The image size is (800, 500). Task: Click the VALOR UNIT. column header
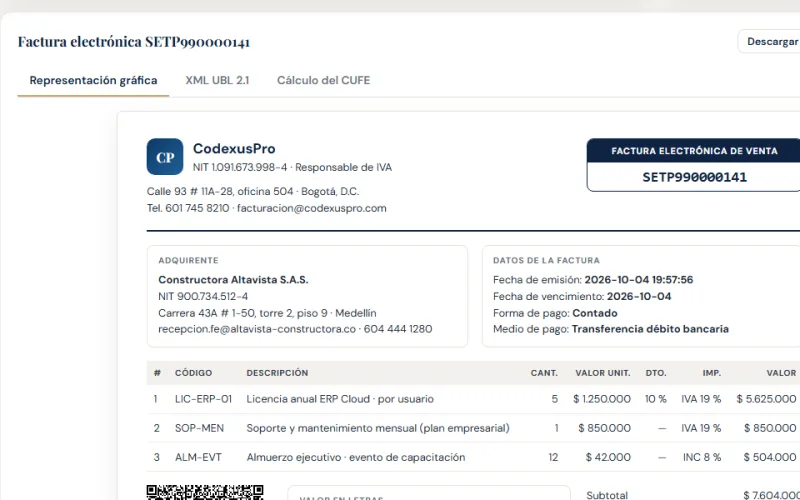[603, 373]
